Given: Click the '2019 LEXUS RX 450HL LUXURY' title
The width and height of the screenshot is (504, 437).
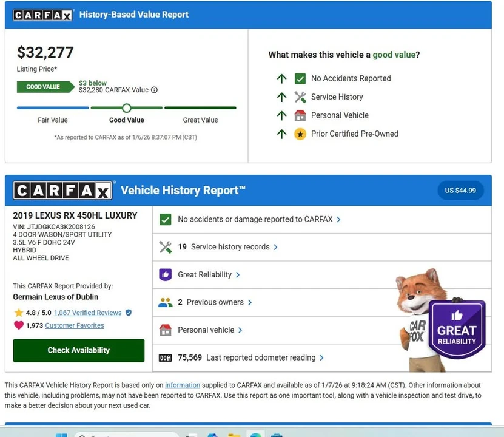Looking at the screenshot, I should [x=75, y=215].
